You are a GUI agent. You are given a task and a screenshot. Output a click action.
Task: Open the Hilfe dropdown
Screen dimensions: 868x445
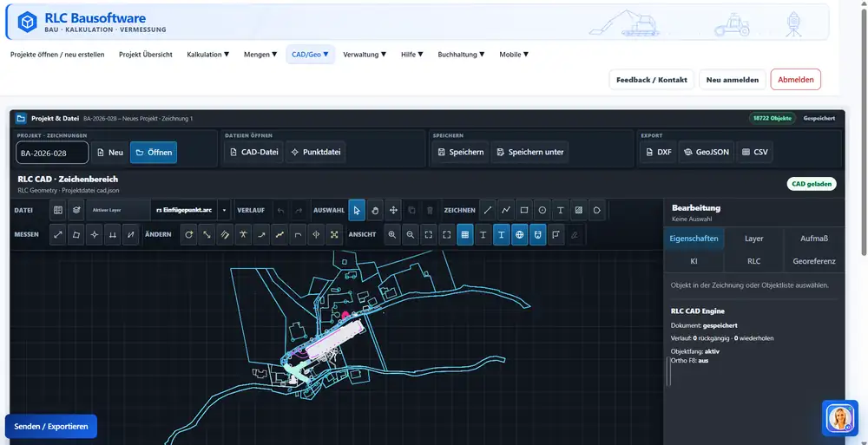(412, 55)
